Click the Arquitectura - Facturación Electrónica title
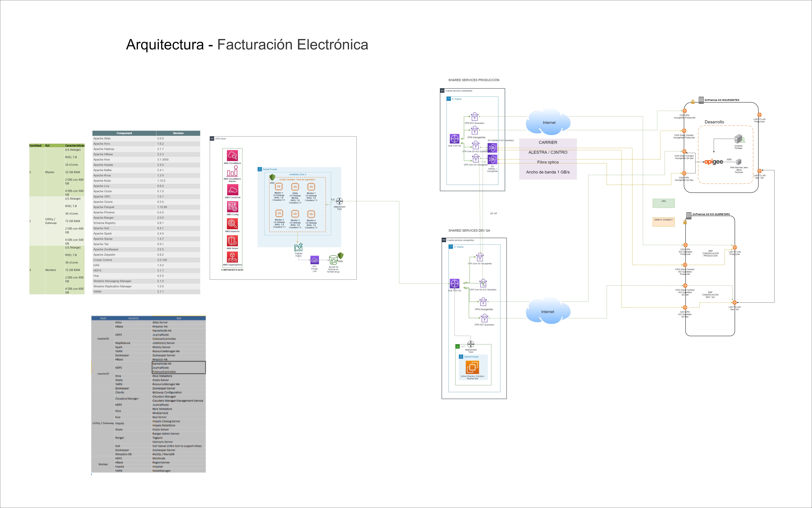The height and width of the screenshot is (508, 812). [x=247, y=45]
